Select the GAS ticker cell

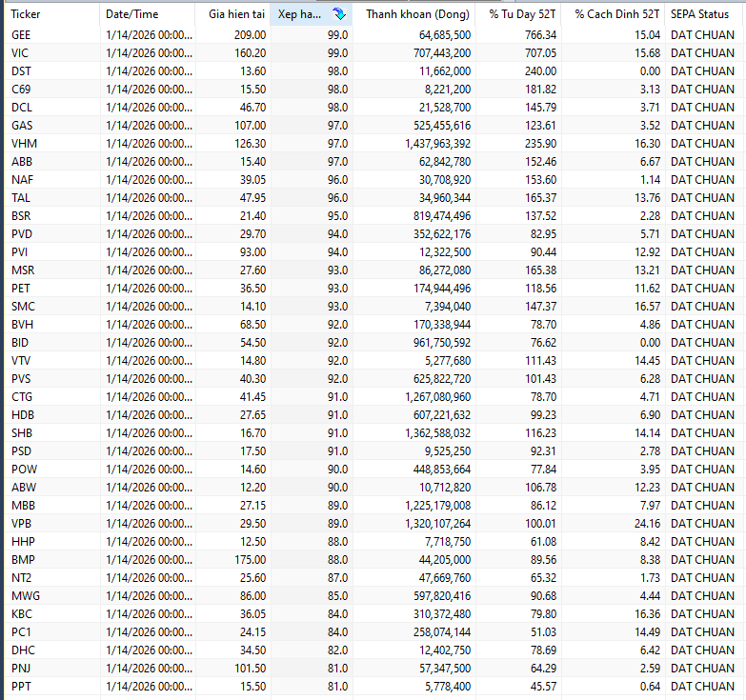point(22,125)
